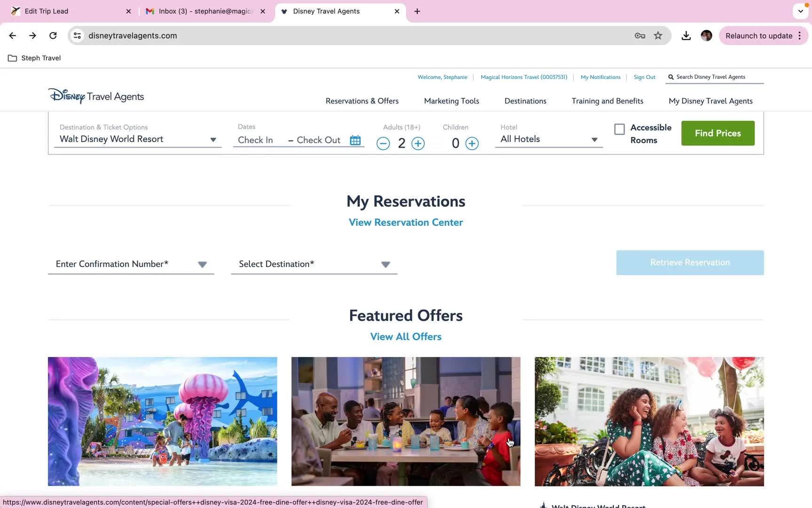This screenshot has height=508, width=812.
Task: Open site information icon in address bar
Action: pyautogui.click(x=78, y=36)
